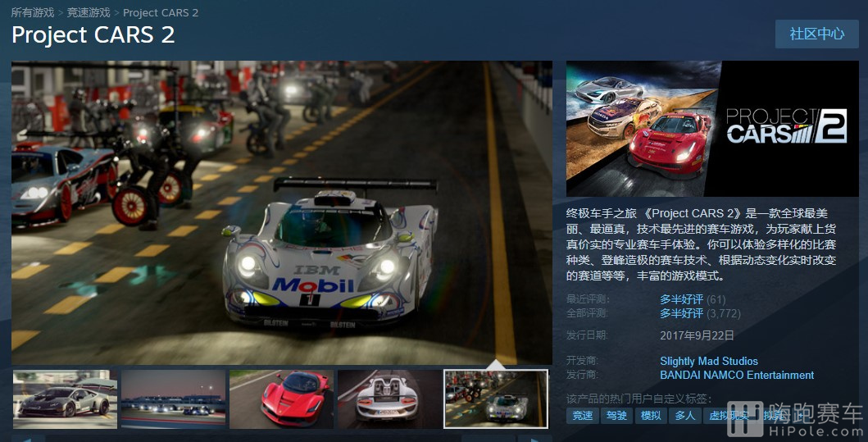
Task: Click the 最近评测 label
Action: [588, 299]
